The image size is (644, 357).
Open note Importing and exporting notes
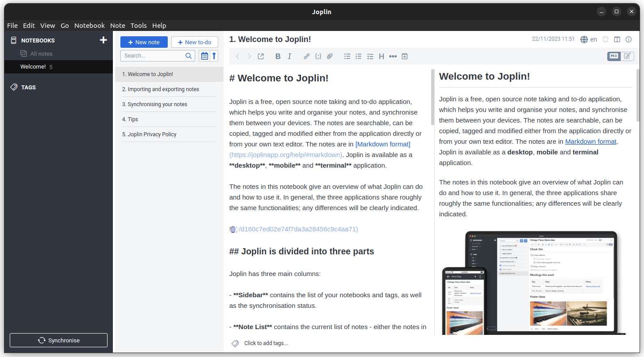[168, 89]
